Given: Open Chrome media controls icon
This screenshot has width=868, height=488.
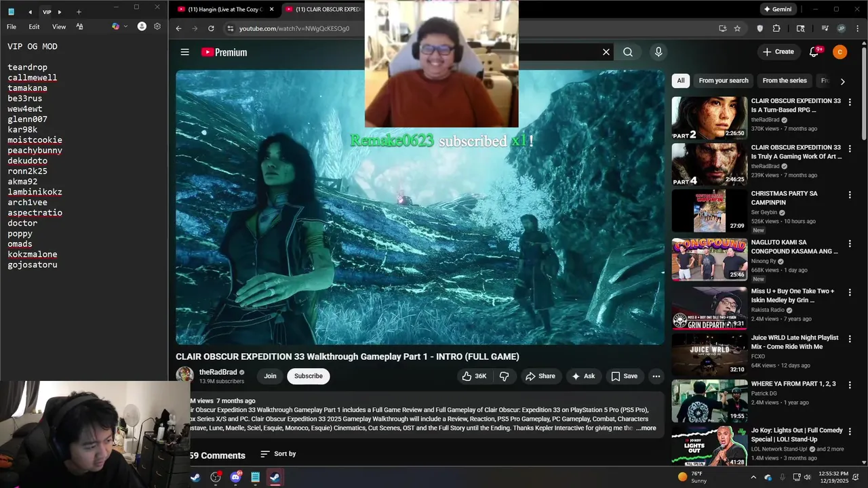Looking at the screenshot, I should pos(825,28).
